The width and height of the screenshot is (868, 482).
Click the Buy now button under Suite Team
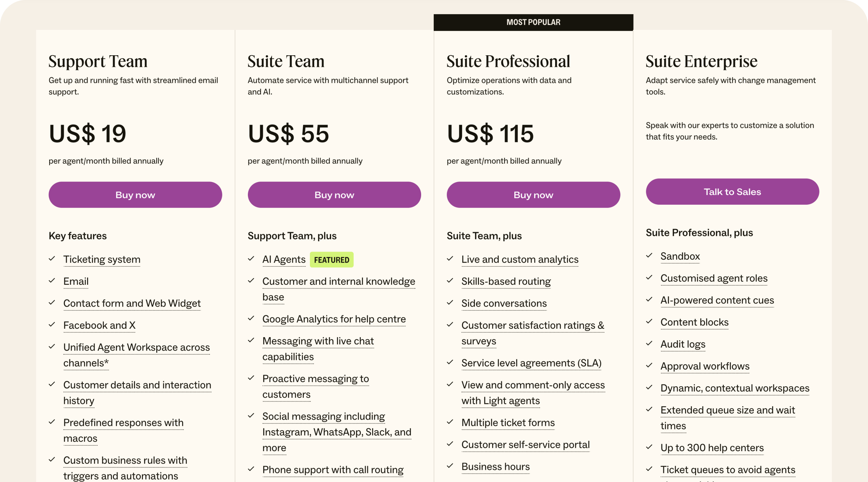(334, 195)
